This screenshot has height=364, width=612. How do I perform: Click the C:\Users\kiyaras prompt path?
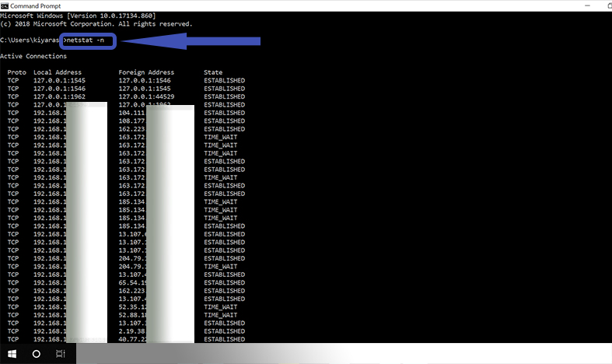pos(30,40)
